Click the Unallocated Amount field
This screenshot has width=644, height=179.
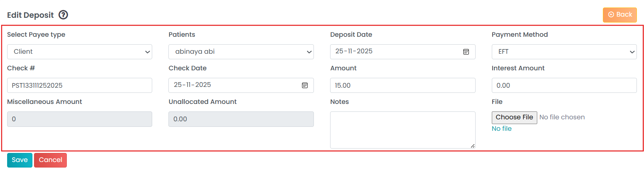(x=241, y=119)
